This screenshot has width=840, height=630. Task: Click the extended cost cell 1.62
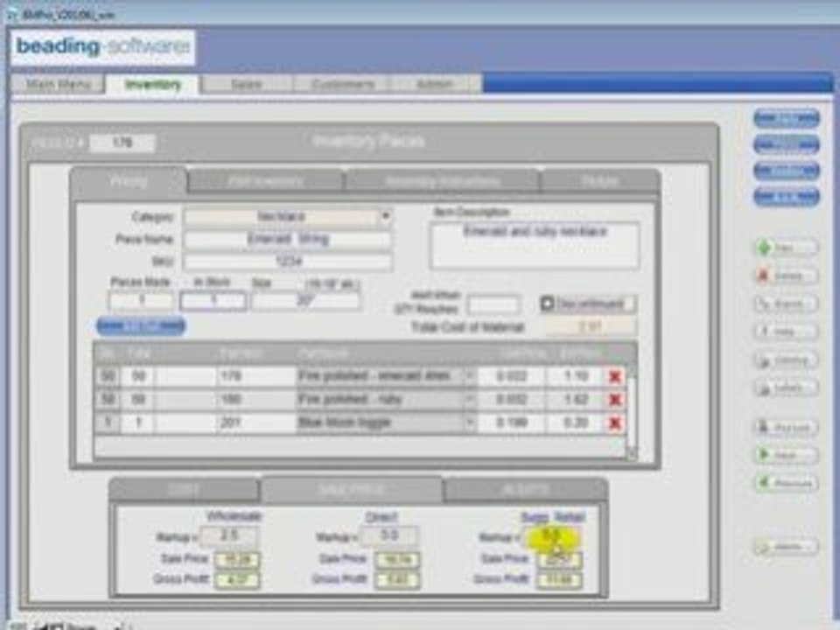576,400
